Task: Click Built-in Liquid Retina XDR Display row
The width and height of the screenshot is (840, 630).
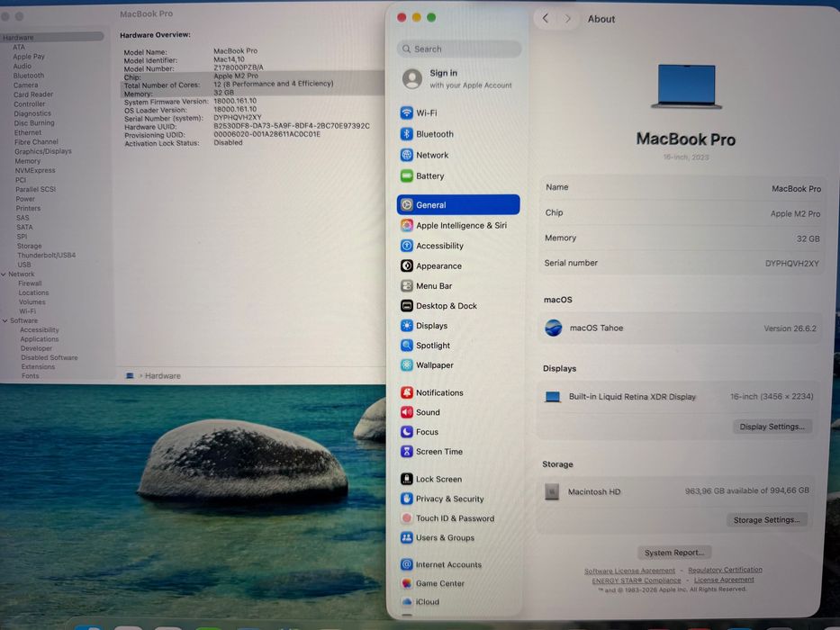Action: click(x=679, y=396)
